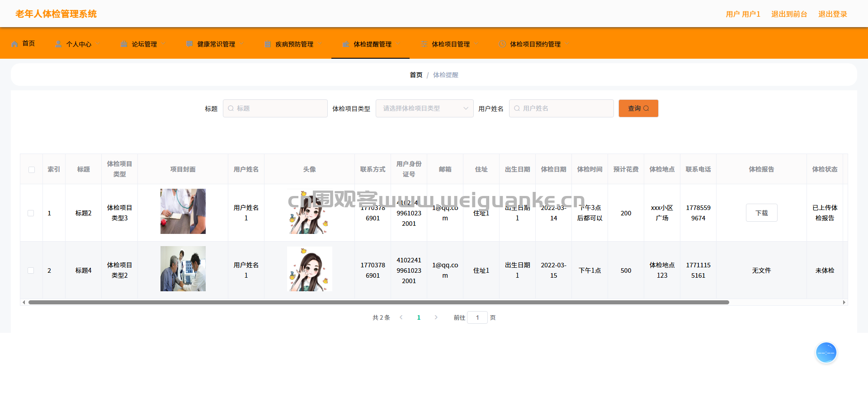Click the 体检状态 column header
868x415 pixels.
click(x=825, y=169)
